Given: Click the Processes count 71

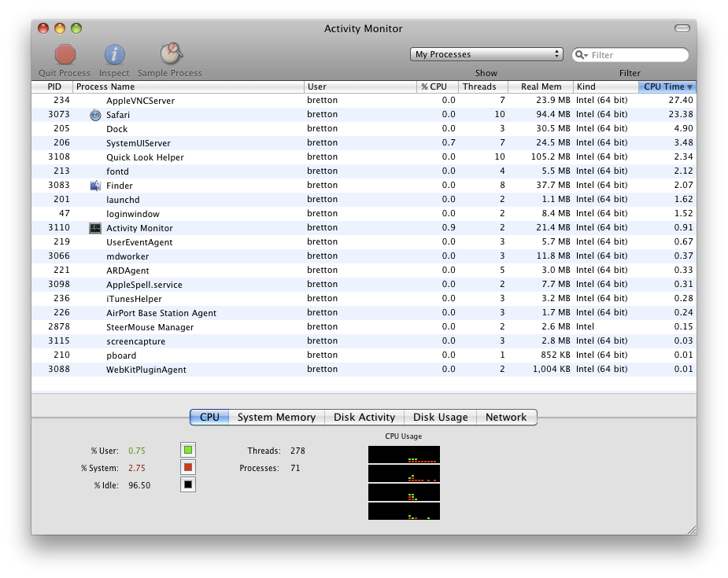Looking at the screenshot, I should (295, 468).
